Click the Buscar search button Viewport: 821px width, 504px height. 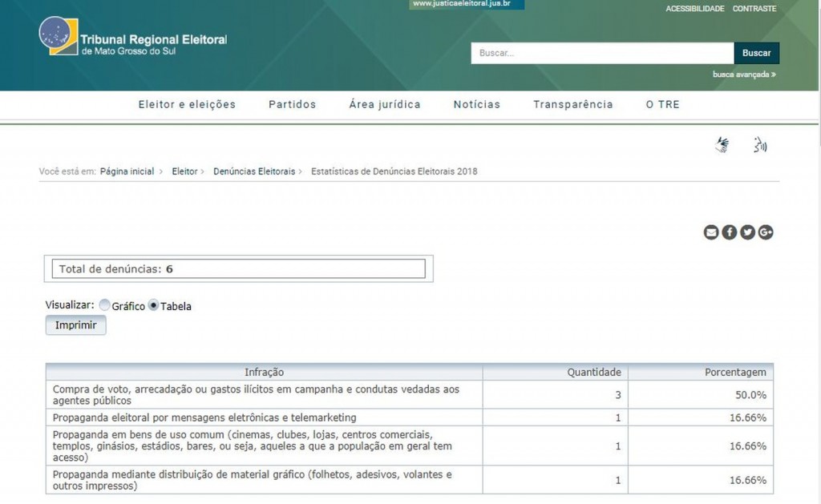[x=756, y=53]
